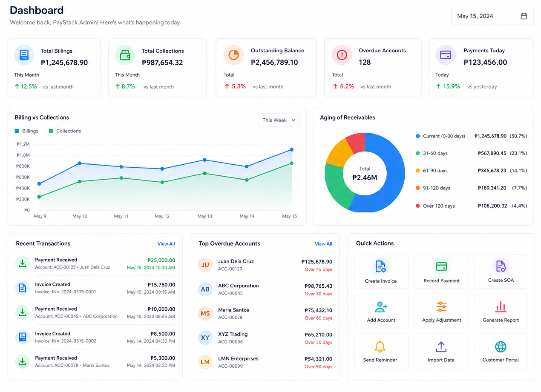This screenshot has height=392, width=541.
Task: Open the LMN Enterprises overdue account name
Action: tap(238, 358)
